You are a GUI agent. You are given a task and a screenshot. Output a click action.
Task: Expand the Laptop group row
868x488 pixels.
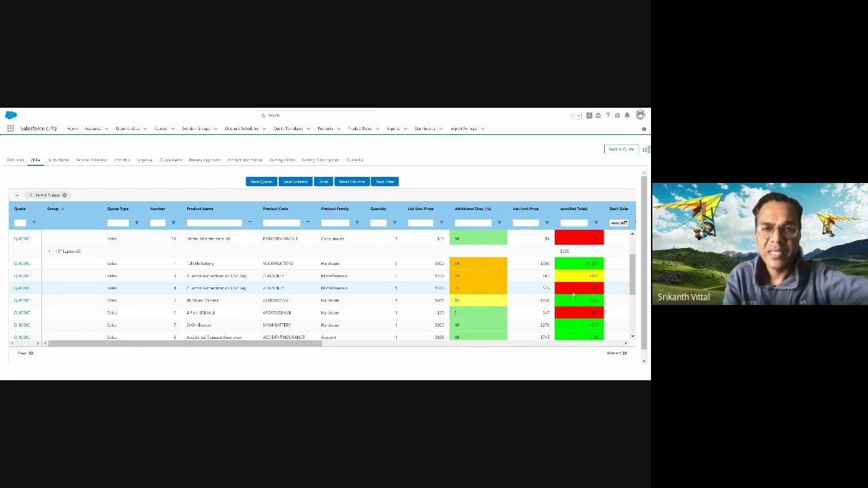(49, 251)
